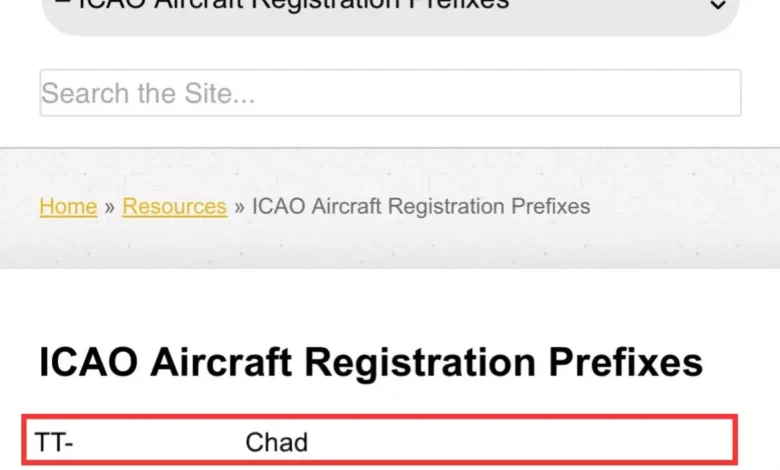Screen dimensions: 780x470
Task: Click the first » breadcrumb separator
Action: pyautogui.click(x=109, y=207)
